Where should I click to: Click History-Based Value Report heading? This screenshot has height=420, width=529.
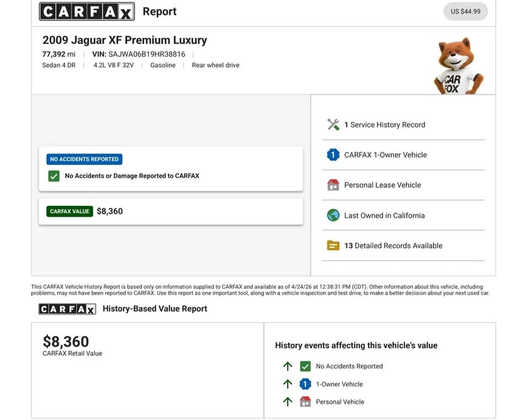click(155, 309)
